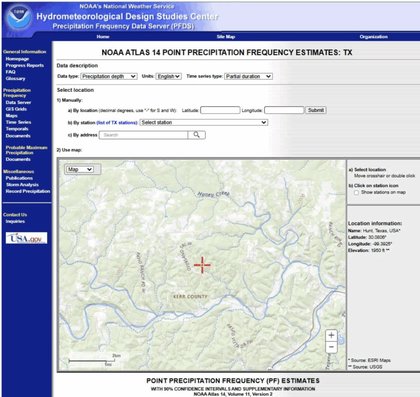420x397 pixels.
Task: Open Home in top navigation bar
Action: point(103,37)
